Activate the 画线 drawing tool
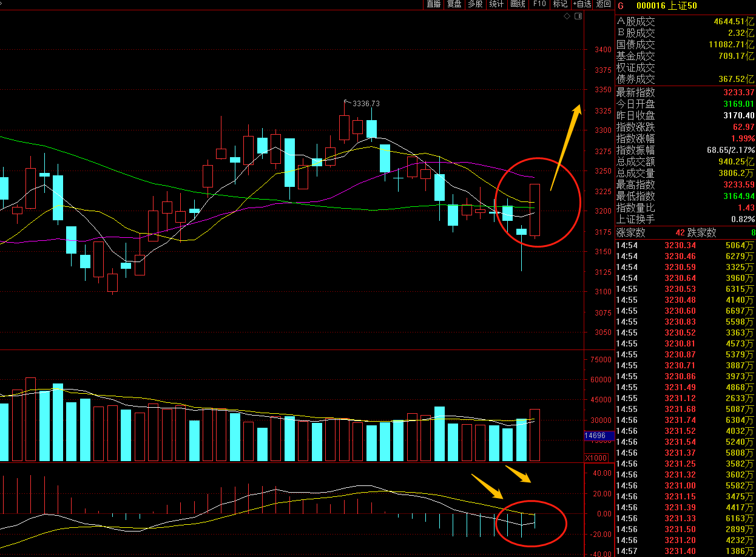 [x=518, y=4]
